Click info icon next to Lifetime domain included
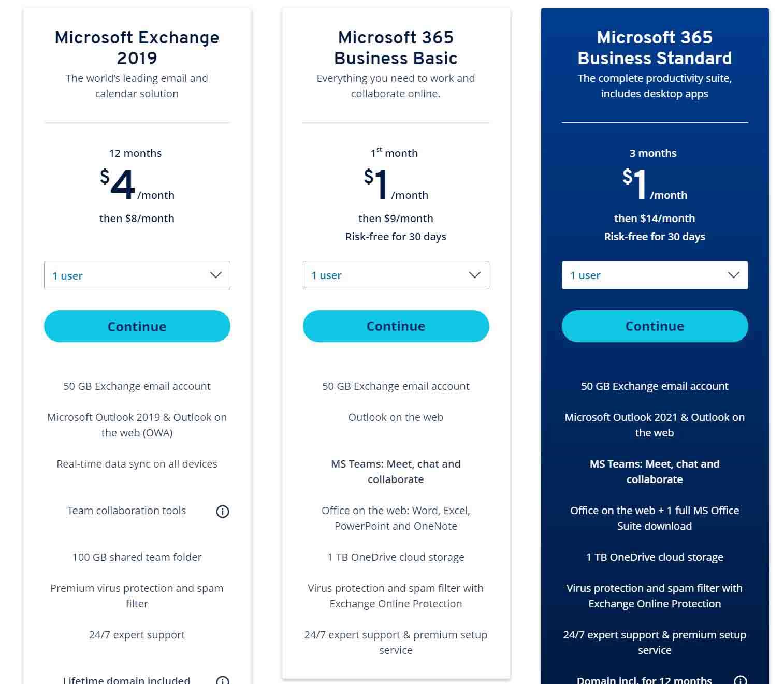 223,680
